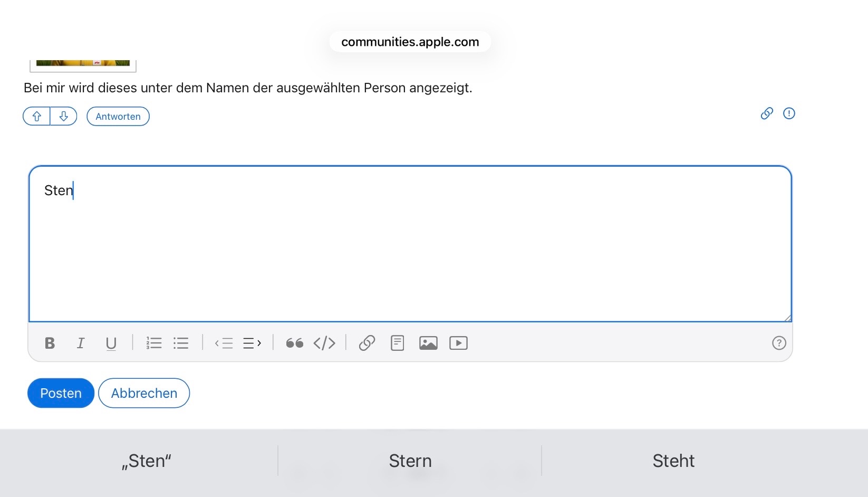The image size is (868, 497).
Task: Decrease indent of the text
Action: (224, 343)
